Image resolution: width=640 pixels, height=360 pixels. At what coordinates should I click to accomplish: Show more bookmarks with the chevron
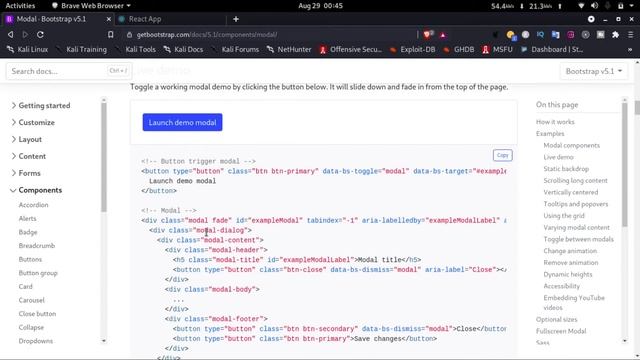pyautogui.click(x=630, y=49)
